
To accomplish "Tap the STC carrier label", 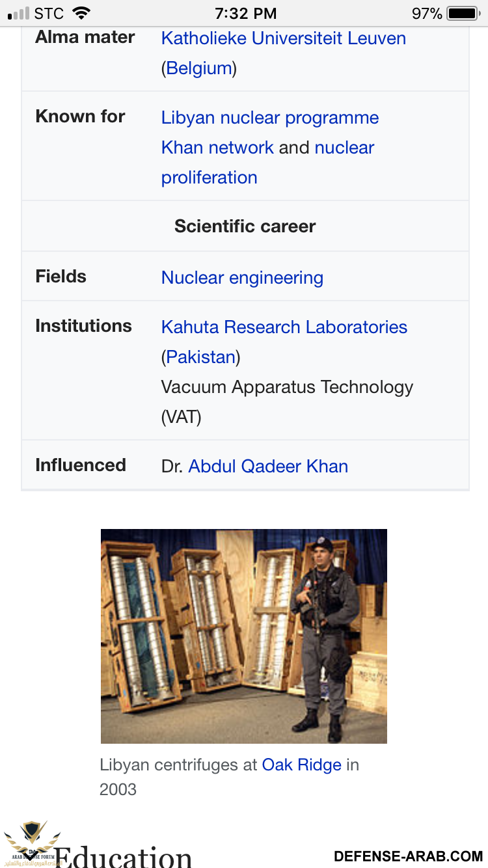I will pos(49,13).
